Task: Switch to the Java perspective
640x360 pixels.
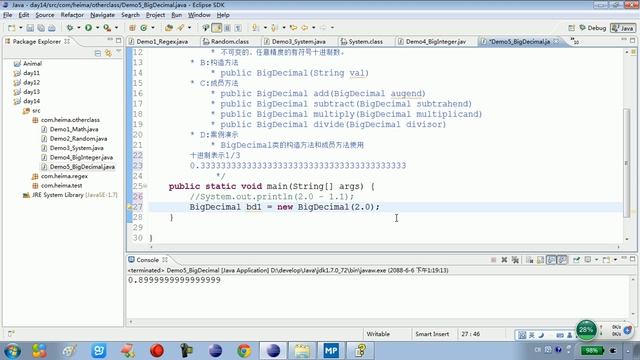Action: pyautogui.click(x=622, y=28)
